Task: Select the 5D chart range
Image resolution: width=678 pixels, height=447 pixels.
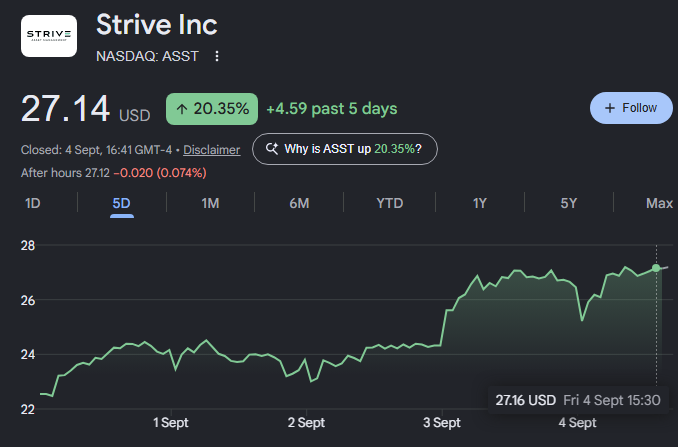Action: [122, 203]
